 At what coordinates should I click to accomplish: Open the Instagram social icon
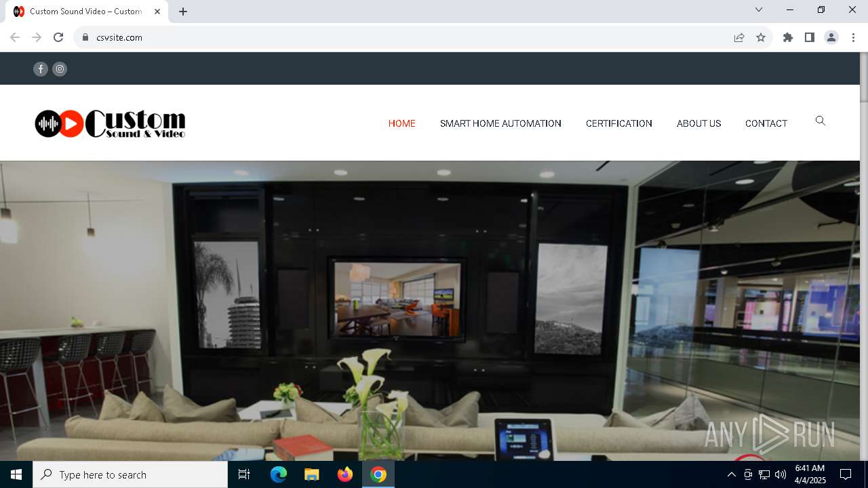60,68
